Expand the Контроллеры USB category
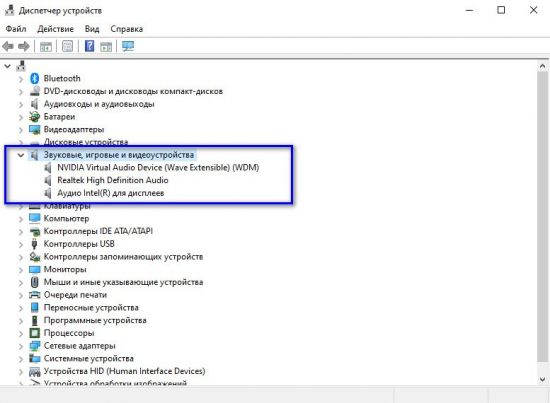The image size is (550, 403). (21, 244)
